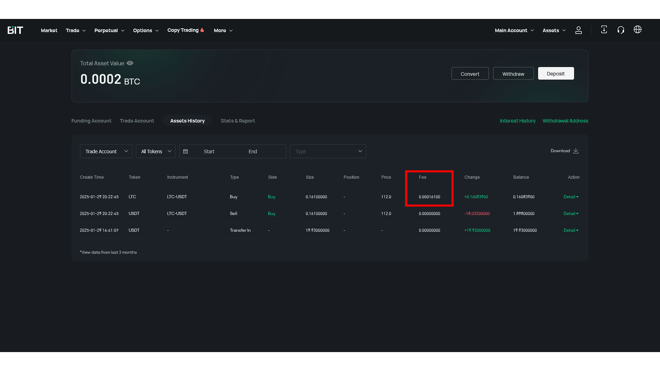Viewport: 660px width, 371px height.
Task: Switch to the Funding Account tab
Action: tap(91, 121)
